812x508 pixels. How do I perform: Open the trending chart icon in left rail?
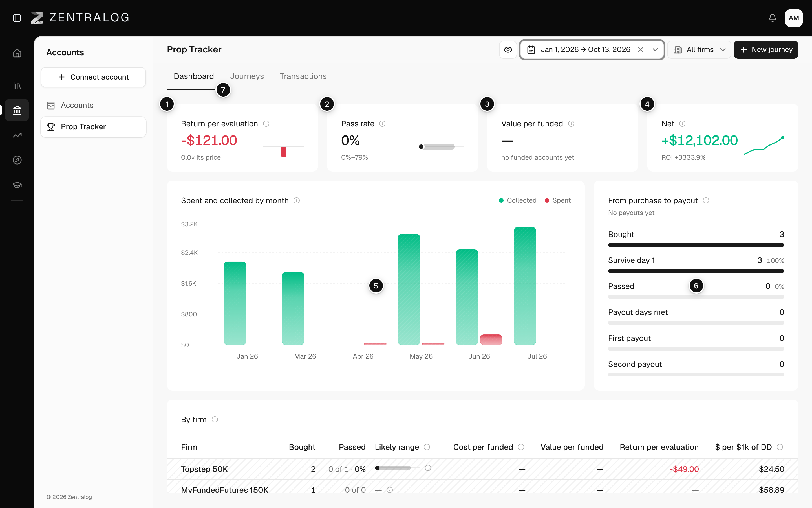17,135
